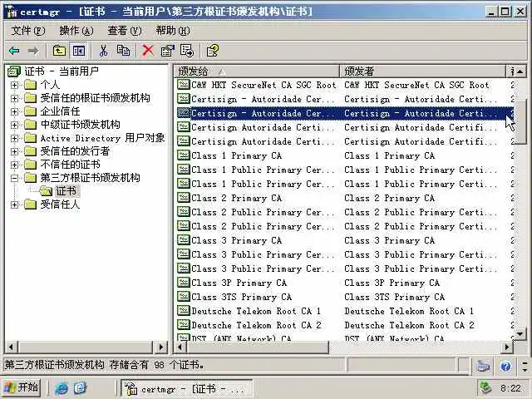The height and width of the screenshot is (399, 532).
Task: Click the Forward arrow toolbar icon
Action: coord(33,51)
